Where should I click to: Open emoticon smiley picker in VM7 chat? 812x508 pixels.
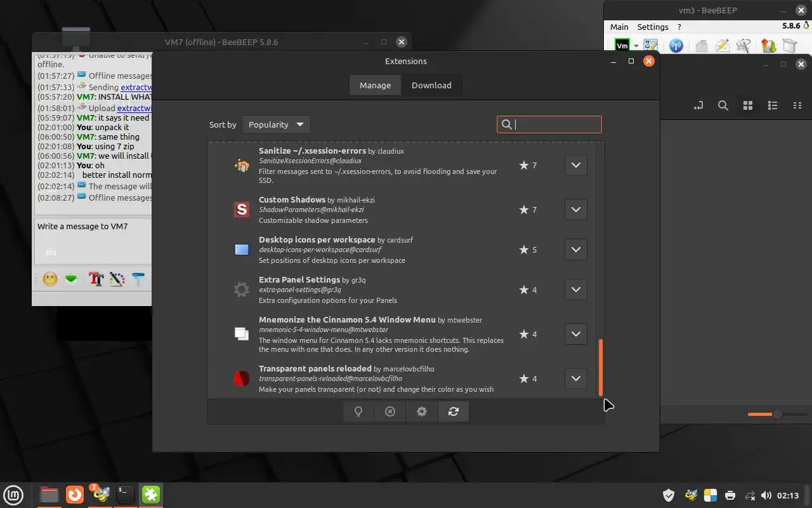click(x=50, y=279)
